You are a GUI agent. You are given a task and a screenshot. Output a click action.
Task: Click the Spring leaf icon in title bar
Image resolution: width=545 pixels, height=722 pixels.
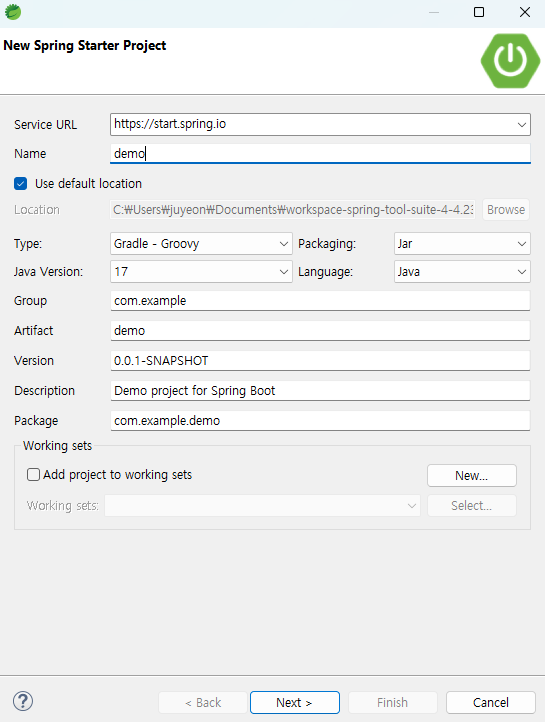pyautogui.click(x=13, y=12)
